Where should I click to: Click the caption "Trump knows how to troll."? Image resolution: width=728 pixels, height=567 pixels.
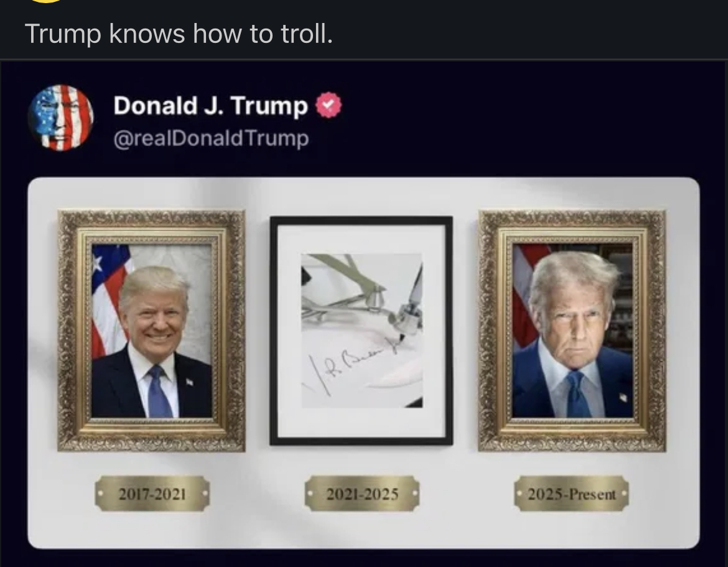[179, 34]
